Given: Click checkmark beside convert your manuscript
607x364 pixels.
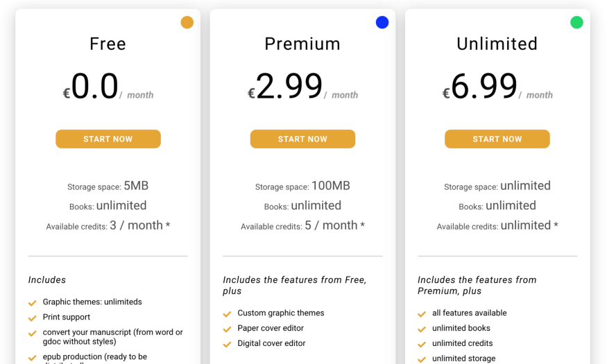Looking at the screenshot, I should pyautogui.click(x=33, y=333).
